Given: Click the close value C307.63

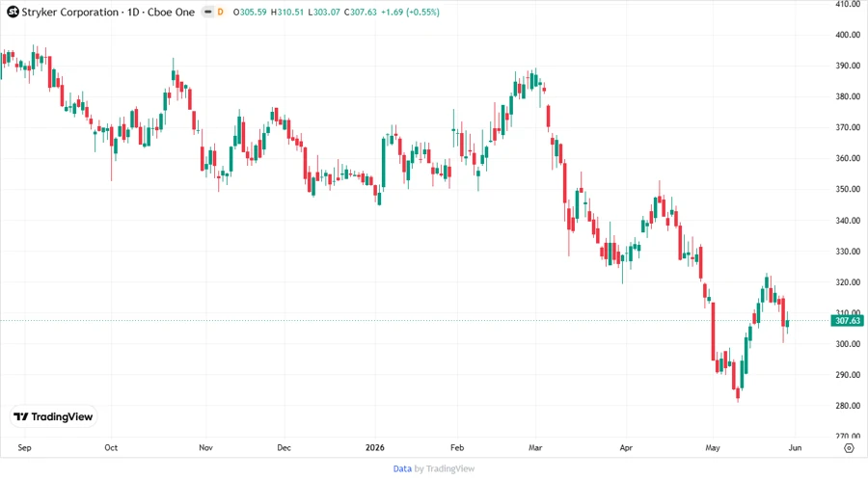Looking at the screenshot, I should point(361,12).
